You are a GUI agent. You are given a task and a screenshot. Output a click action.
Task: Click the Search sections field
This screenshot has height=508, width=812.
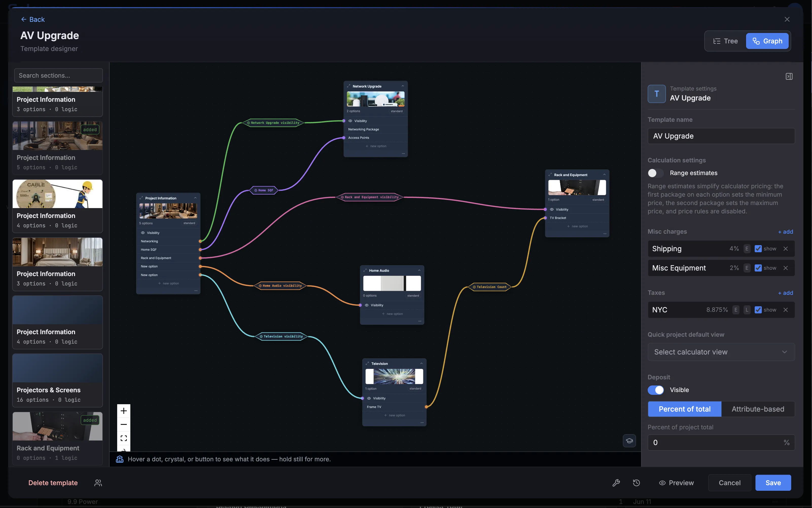point(58,75)
